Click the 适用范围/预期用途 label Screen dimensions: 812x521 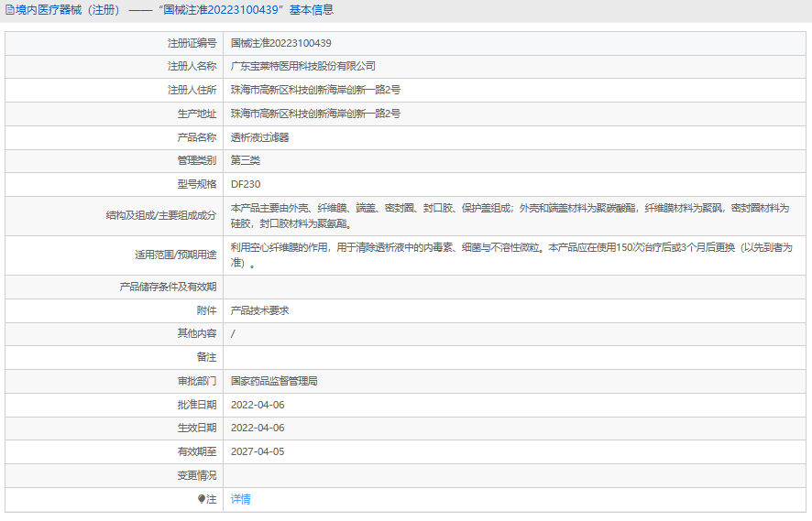pyautogui.click(x=176, y=255)
